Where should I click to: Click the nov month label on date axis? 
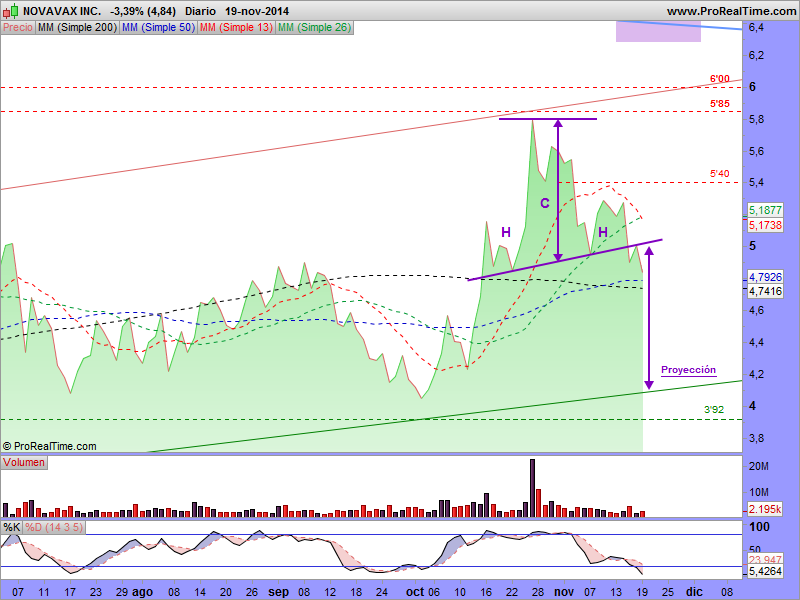coord(564,592)
